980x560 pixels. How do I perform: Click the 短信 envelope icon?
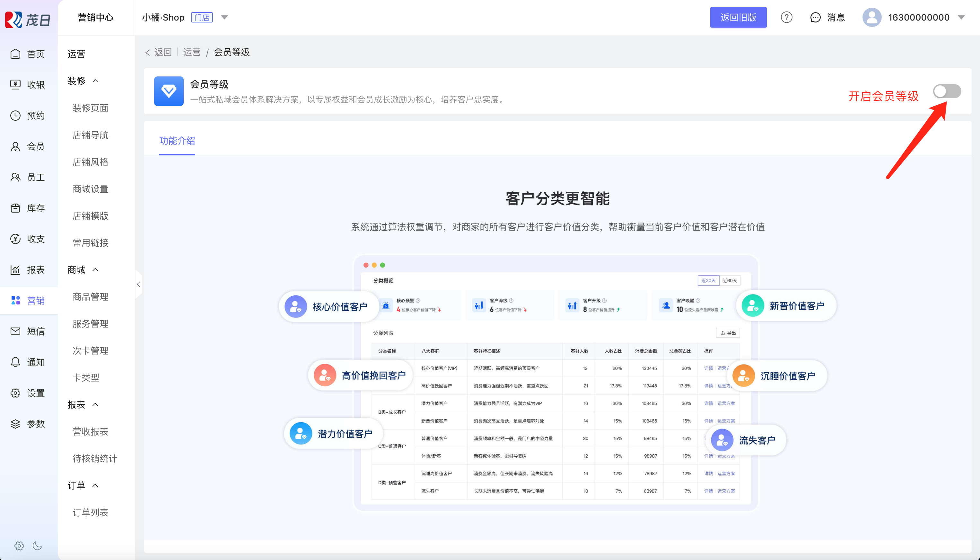tap(15, 331)
